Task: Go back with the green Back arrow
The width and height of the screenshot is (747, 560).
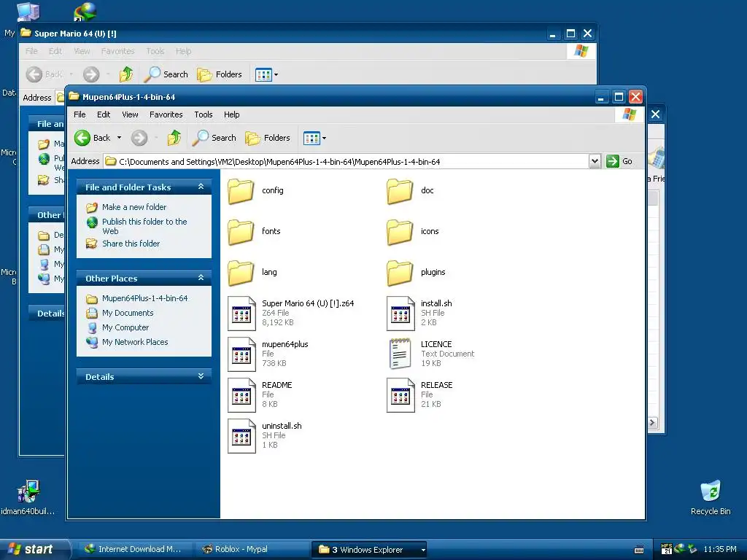Action: pyautogui.click(x=82, y=138)
